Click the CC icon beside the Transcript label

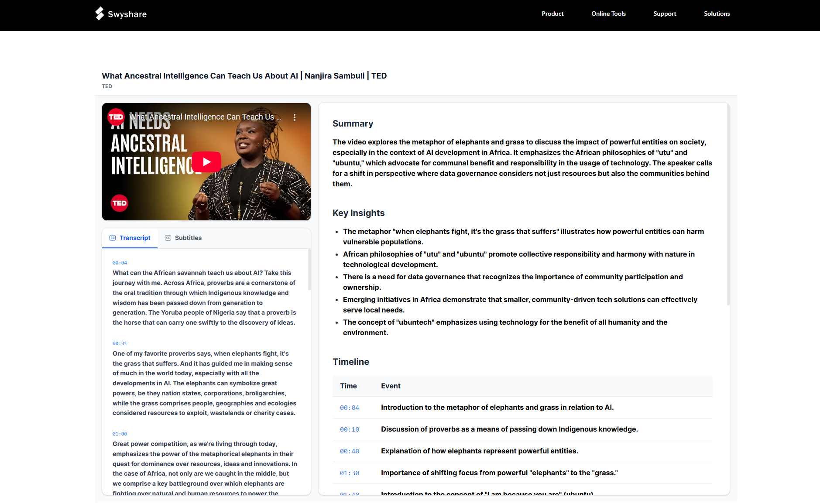point(113,238)
